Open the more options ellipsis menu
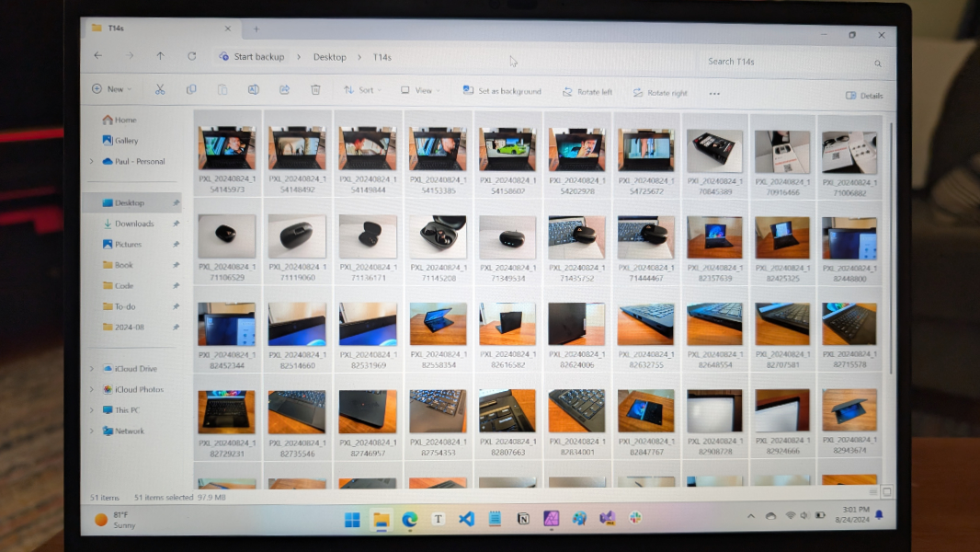This screenshot has height=552, width=980. point(714,94)
